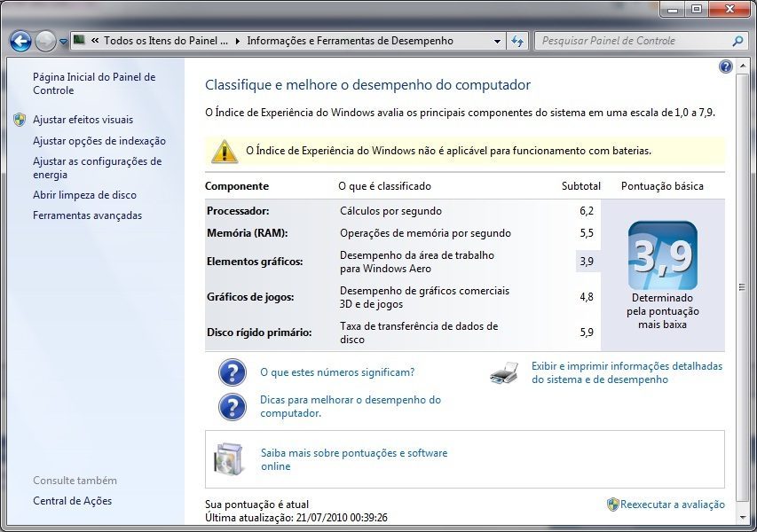
Task: Click Reexecutar a avaliação
Action: coord(673,505)
